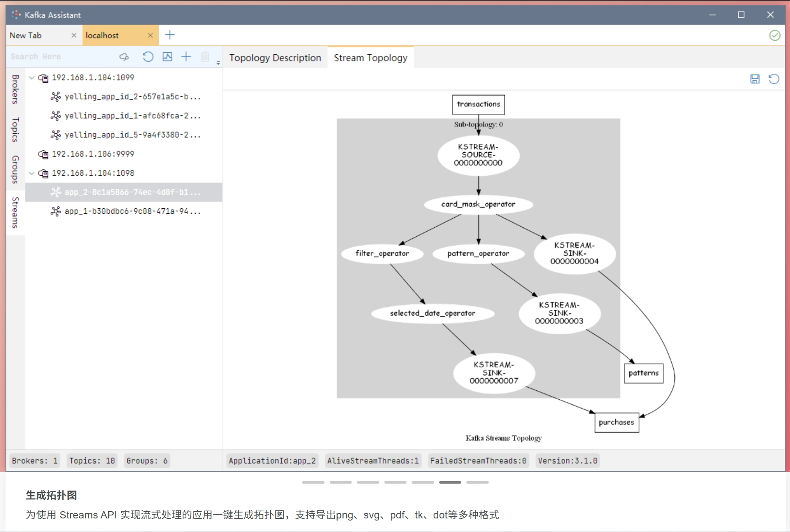790x532 pixels.
Task: Click the green connection status check icon
Action: 775,35
